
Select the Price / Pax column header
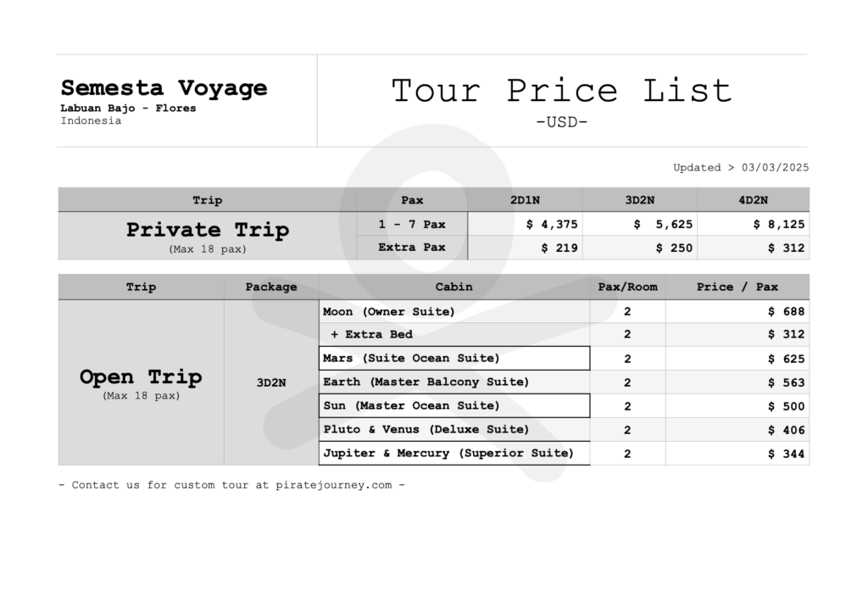737,287
